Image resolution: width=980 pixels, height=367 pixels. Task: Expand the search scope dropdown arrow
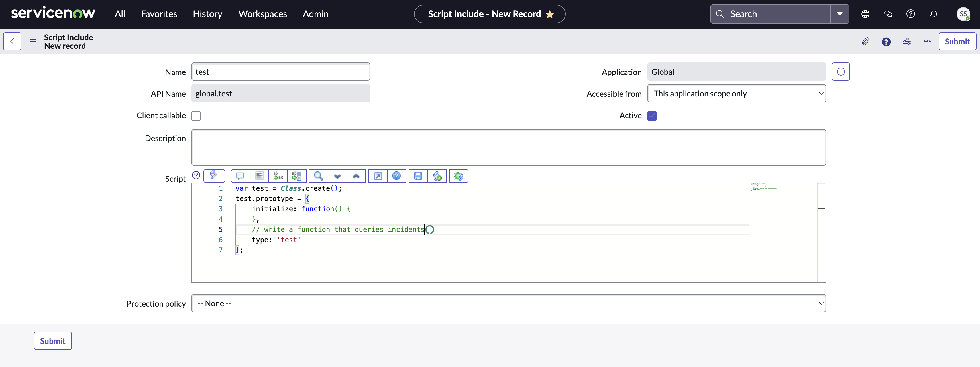(x=839, y=14)
